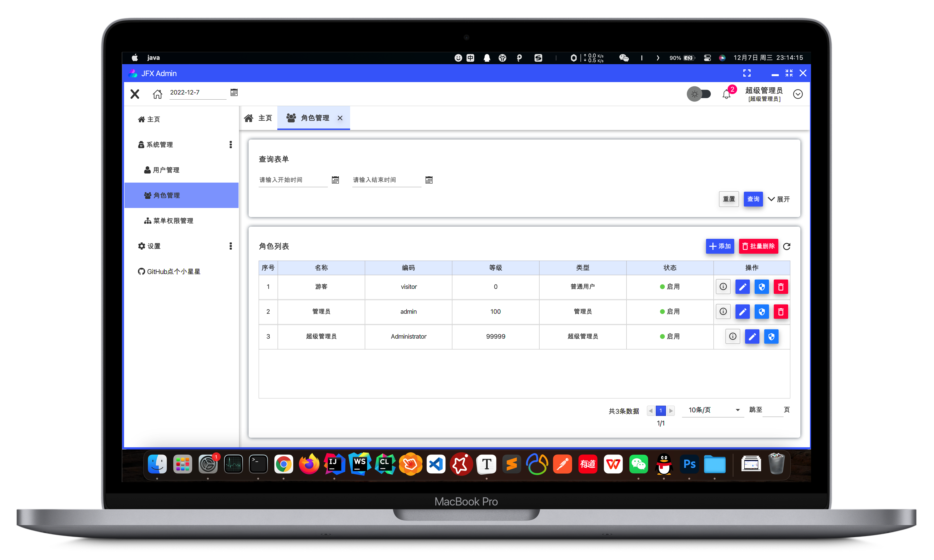934x560 pixels.
Task: Open the 10条/页 page size dropdown
Action: coord(713,410)
